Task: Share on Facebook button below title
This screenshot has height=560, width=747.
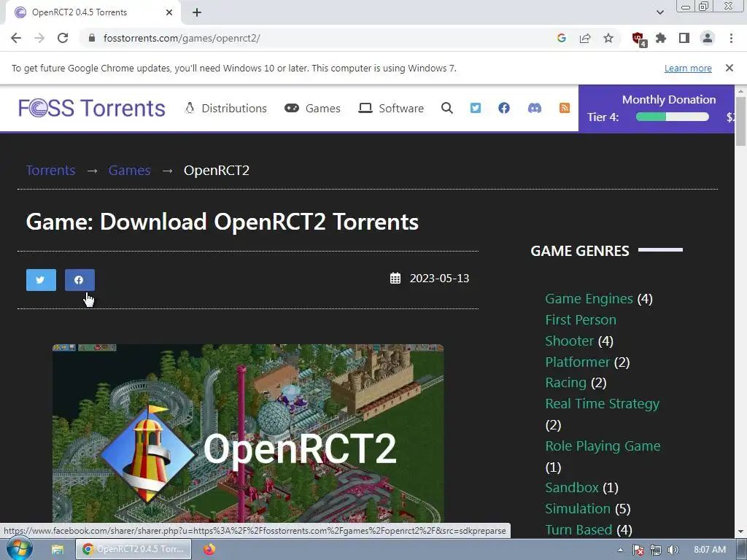Action: pyautogui.click(x=80, y=279)
